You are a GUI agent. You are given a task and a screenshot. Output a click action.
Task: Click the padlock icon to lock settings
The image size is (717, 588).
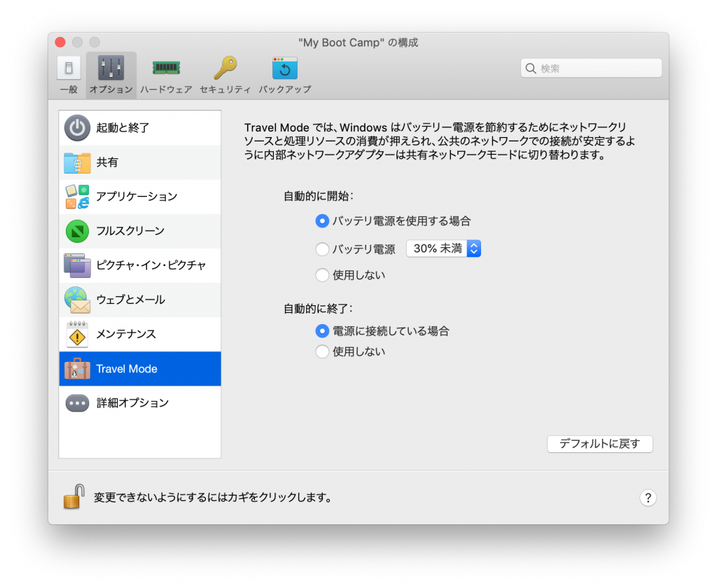[74, 496]
